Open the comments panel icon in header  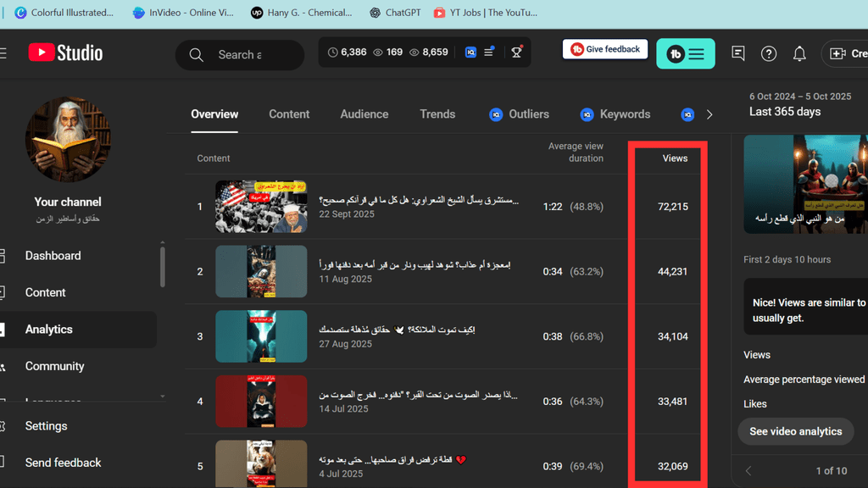(738, 53)
